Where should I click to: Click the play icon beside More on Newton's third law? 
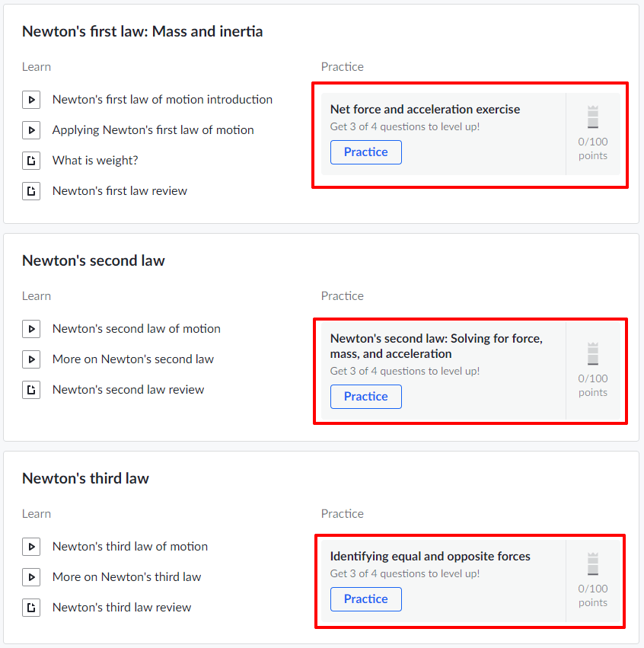point(31,577)
